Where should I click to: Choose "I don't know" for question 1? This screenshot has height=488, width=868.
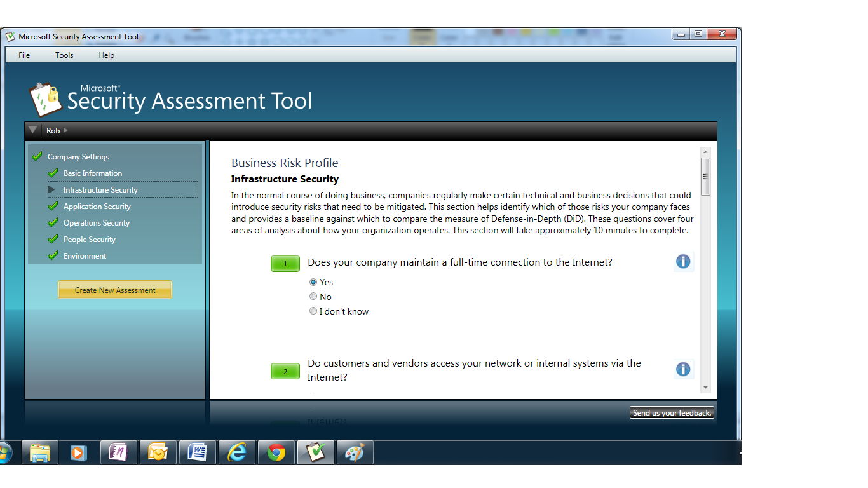click(x=313, y=311)
